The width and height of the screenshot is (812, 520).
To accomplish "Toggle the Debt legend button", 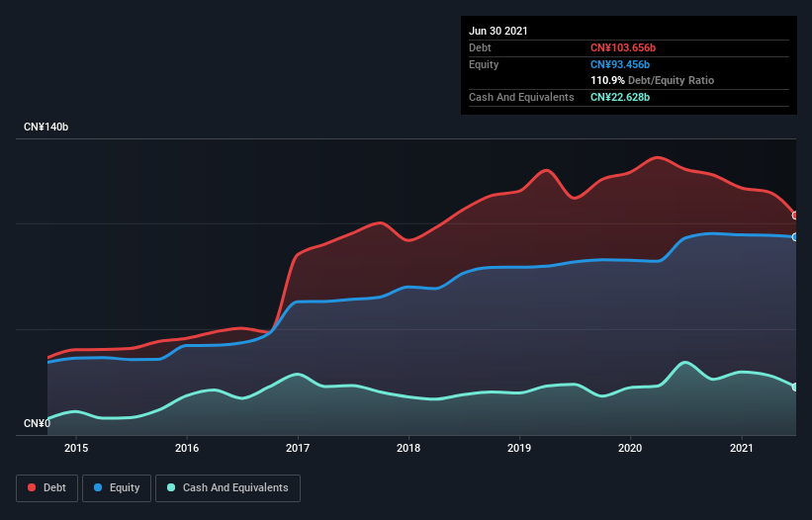I will [46, 488].
